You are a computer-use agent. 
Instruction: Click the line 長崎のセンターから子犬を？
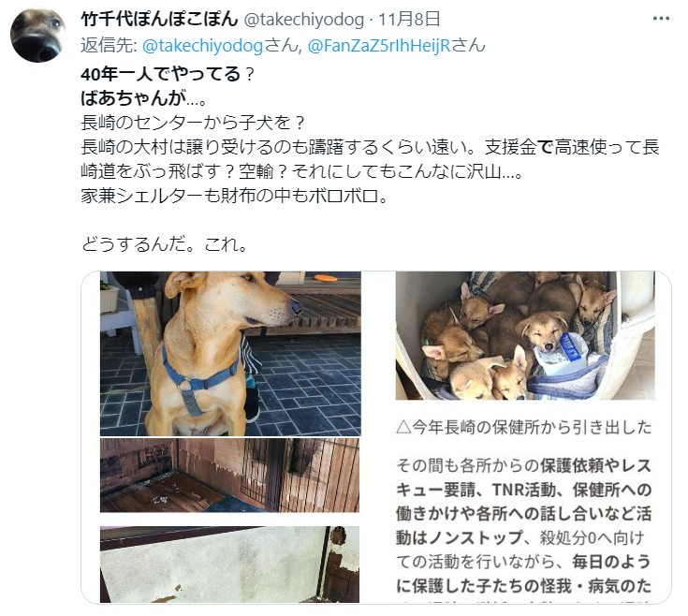click(193, 123)
